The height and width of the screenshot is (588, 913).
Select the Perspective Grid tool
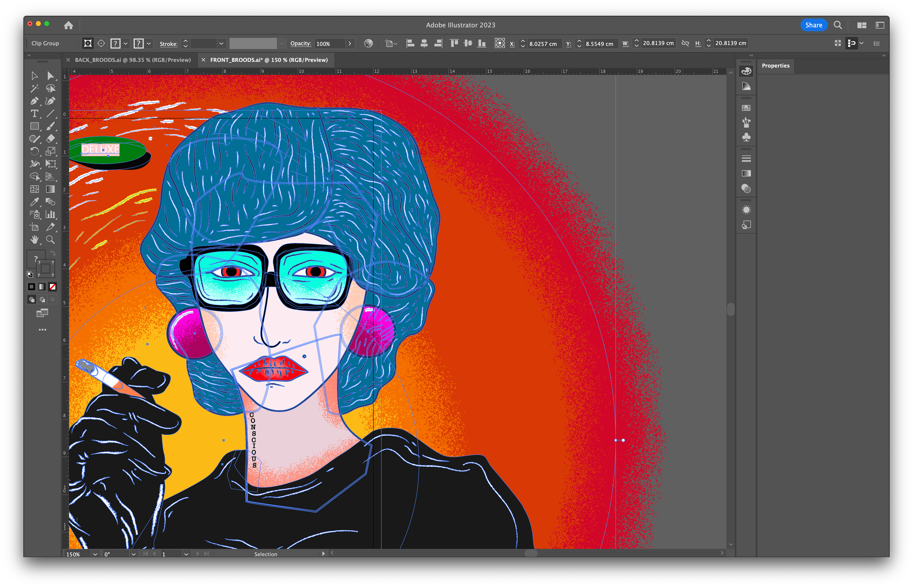click(x=50, y=176)
